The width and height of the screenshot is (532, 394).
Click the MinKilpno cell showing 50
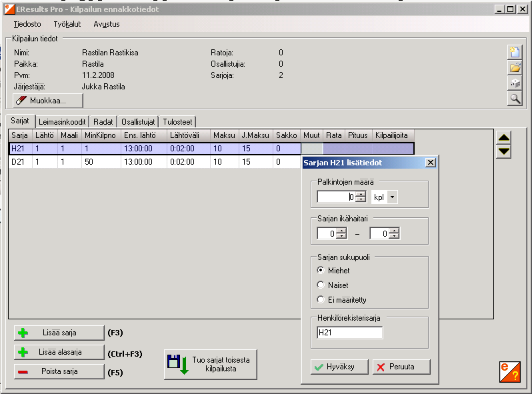coord(101,162)
